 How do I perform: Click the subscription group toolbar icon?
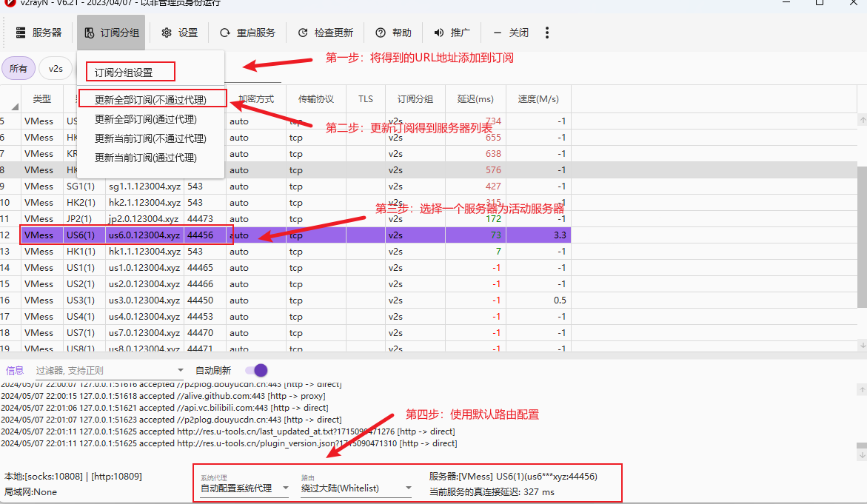90,33
